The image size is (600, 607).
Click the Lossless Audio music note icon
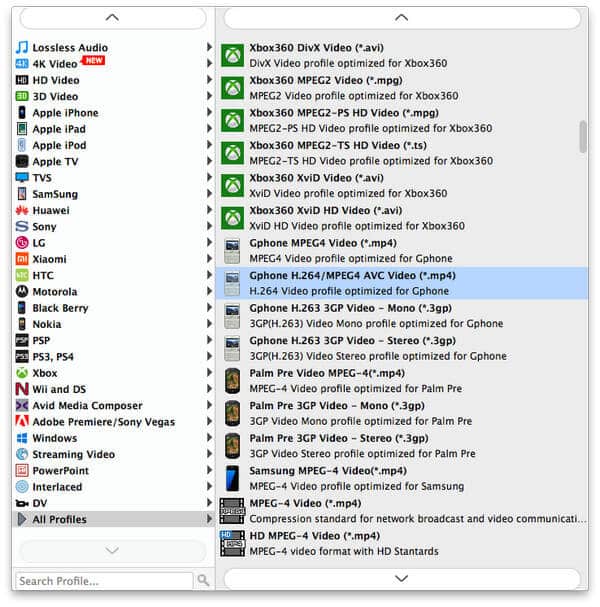coord(22,47)
